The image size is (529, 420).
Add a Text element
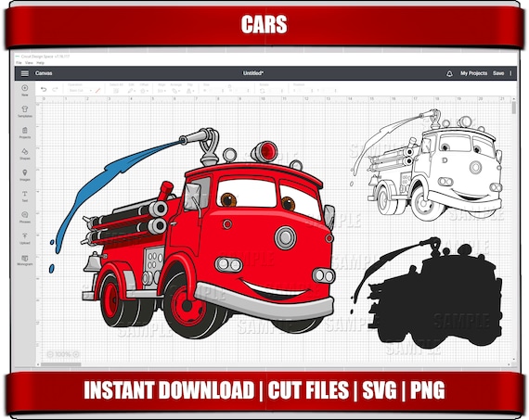[x=25, y=197]
